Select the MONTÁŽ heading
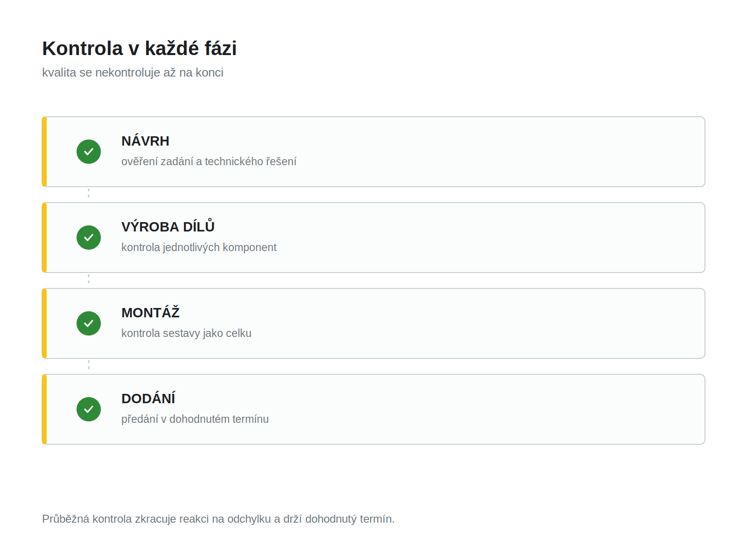 pos(150,312)
